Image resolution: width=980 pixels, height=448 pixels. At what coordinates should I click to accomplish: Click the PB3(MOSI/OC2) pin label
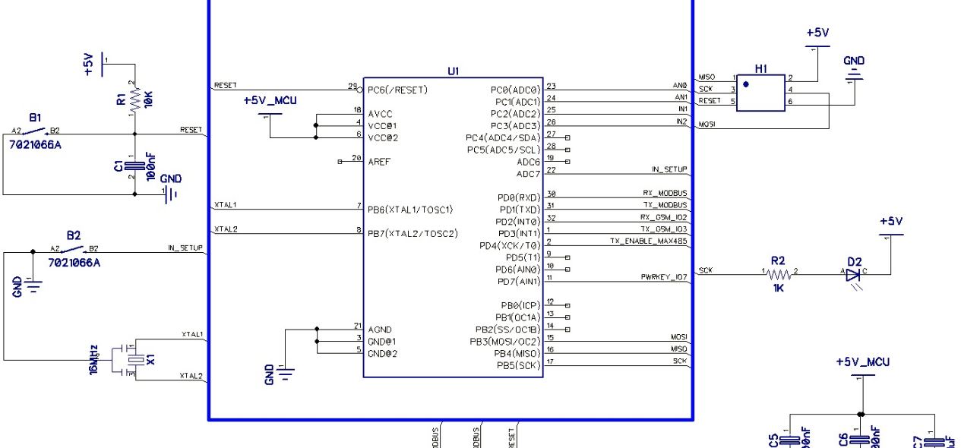tap(505, 342)
